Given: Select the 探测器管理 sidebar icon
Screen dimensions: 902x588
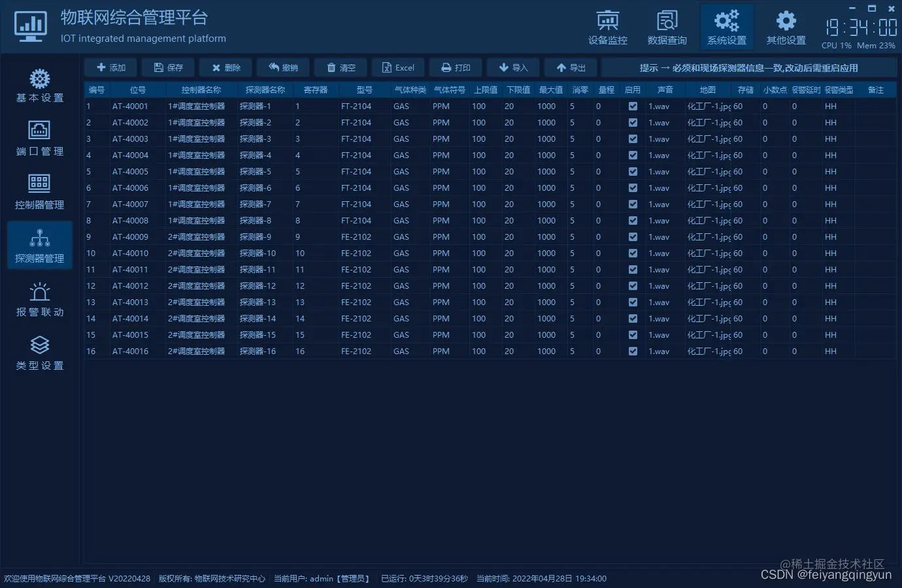Looking at the screenshot, I should [x=39, y=245].
